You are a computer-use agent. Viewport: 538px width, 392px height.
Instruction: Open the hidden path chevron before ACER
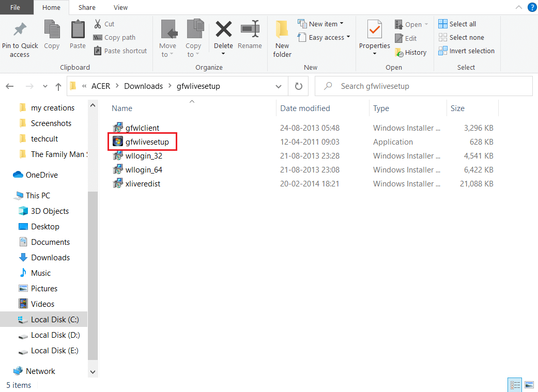[84, 86]
